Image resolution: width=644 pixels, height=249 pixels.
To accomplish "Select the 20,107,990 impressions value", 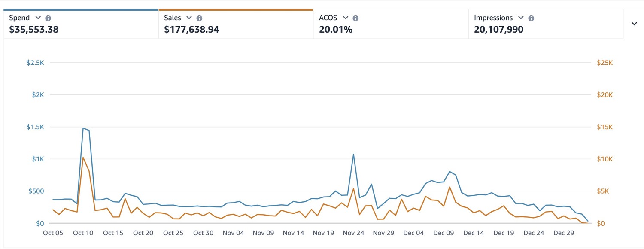I will tap(498, 30).
